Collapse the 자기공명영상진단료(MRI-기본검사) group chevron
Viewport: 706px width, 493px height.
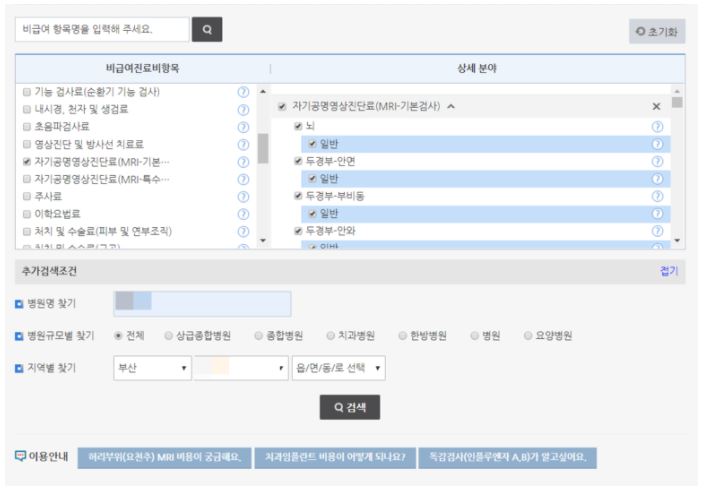[451, 107]
